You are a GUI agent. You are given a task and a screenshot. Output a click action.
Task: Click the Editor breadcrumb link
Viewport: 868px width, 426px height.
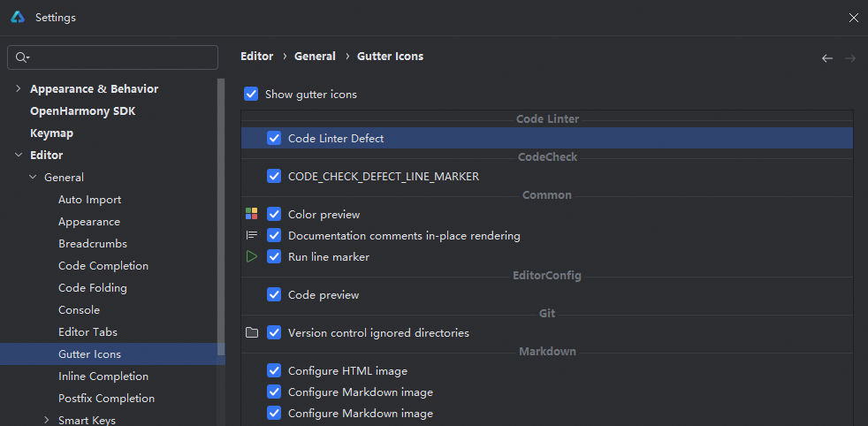tap(257, 57)
